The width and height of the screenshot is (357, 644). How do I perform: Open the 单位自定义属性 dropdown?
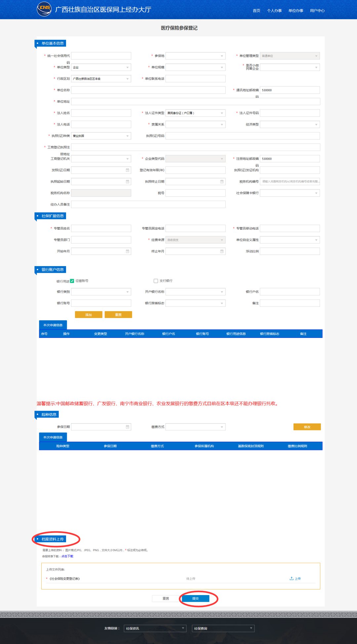pos(290,240)
